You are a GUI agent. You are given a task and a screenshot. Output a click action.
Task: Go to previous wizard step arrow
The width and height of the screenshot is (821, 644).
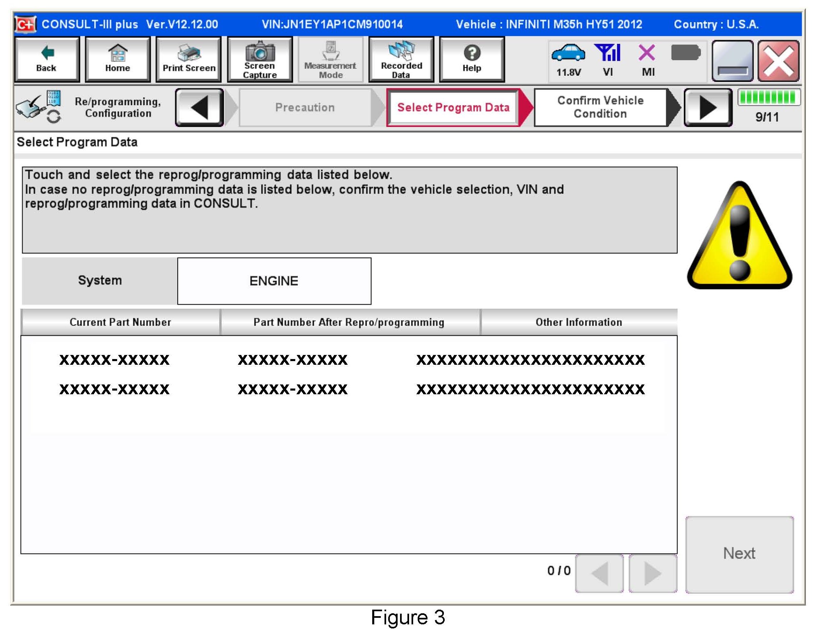[199, 108]
